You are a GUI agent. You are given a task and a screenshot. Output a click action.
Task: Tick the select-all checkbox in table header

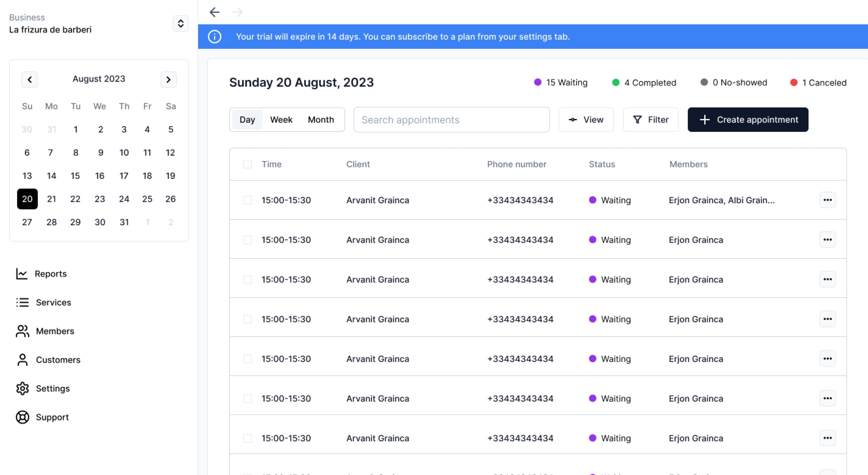(247, 164)
